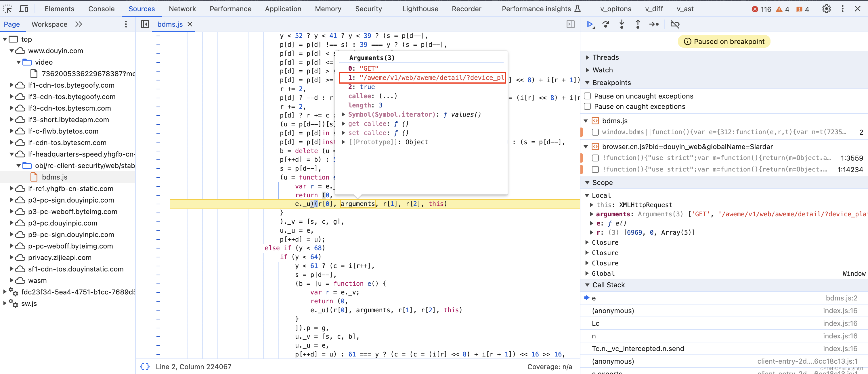Screen dimensions: 868x374
Task: Click the Step out of current function icon
Action: point(638,24)
